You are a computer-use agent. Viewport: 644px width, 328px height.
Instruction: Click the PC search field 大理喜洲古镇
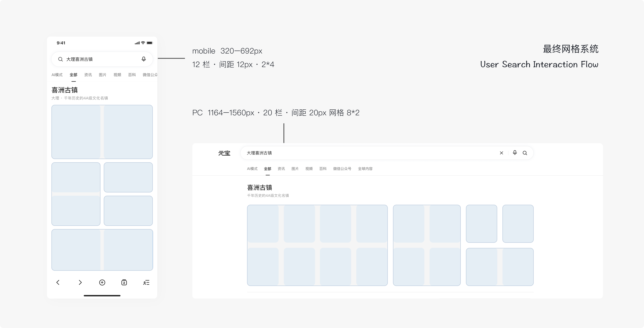387,153
